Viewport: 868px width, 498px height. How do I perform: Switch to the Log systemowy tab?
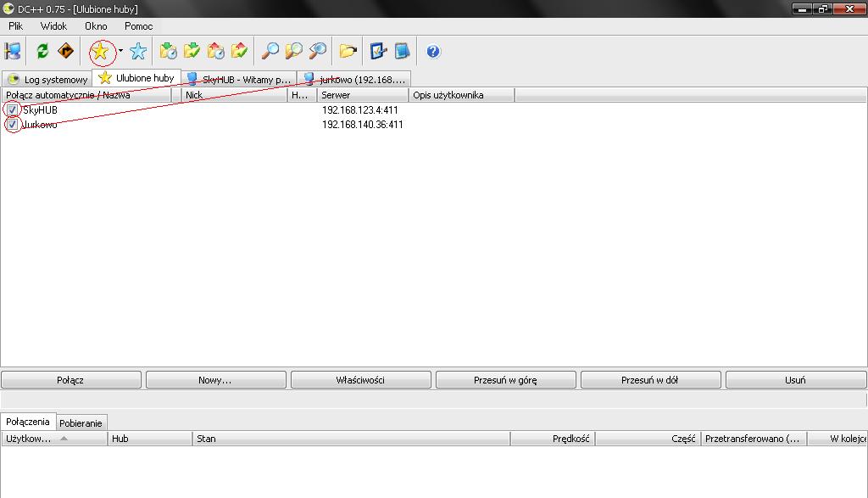click(x=48, y=79)
